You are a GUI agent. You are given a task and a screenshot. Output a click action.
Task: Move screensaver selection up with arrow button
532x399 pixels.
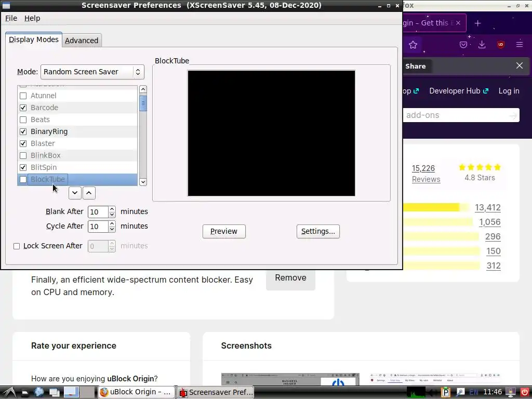pos(89,193)
